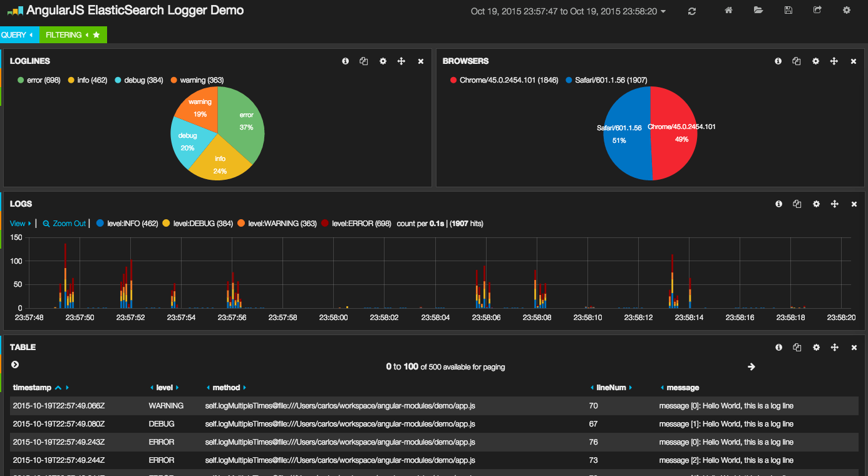Duplicate the LOGLINES panel
This screenshot has width=868, height=476.
pos(364,61)
